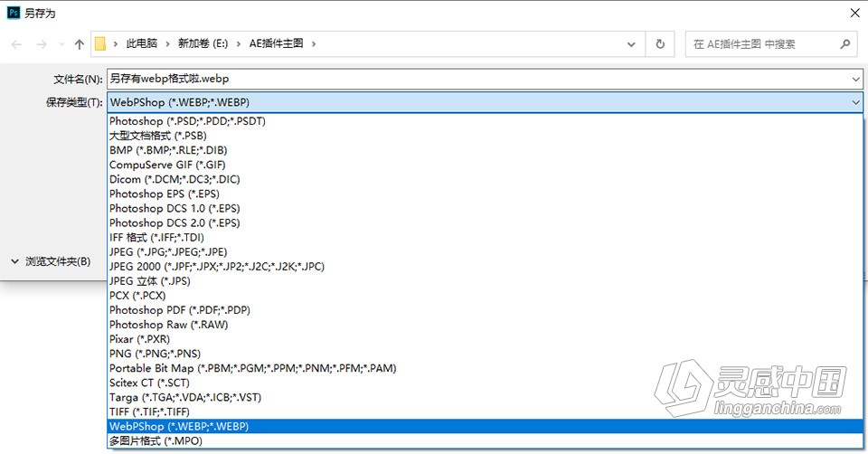The width and height of the screenshot is (868, 454).
Task: Select Photoshop PDF (*.PDF;*.PDP)
Action: tap(485, 310)
